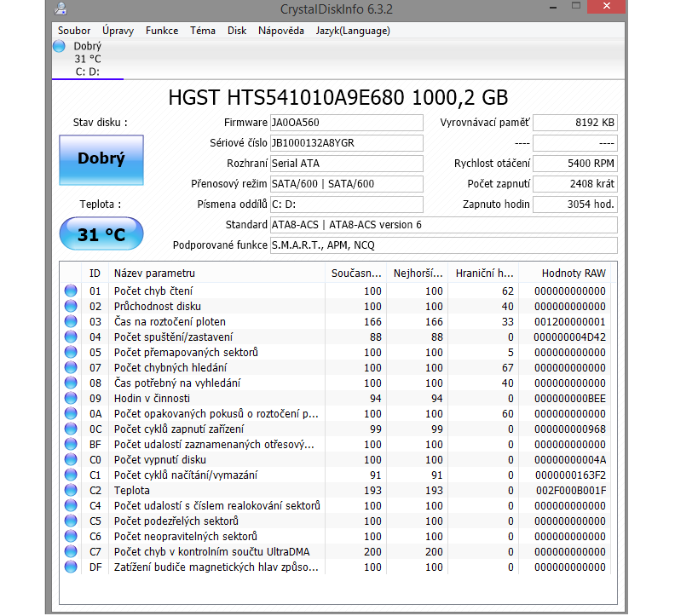Screen dimensions: 698x616
Task: Click the Standard field ATA8-ACS
Action: pyautogui.click(x=444, y=225)
